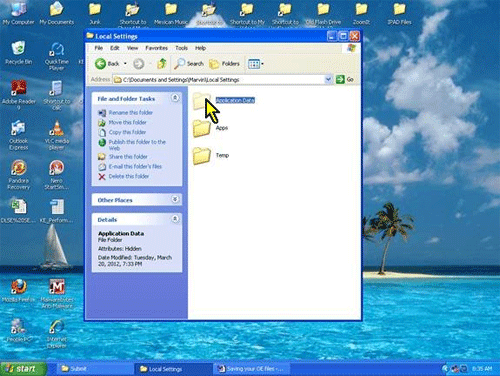Collapse File and Folder Tasks panel
This screenshot has width=500, height=376.
point(175,98)
